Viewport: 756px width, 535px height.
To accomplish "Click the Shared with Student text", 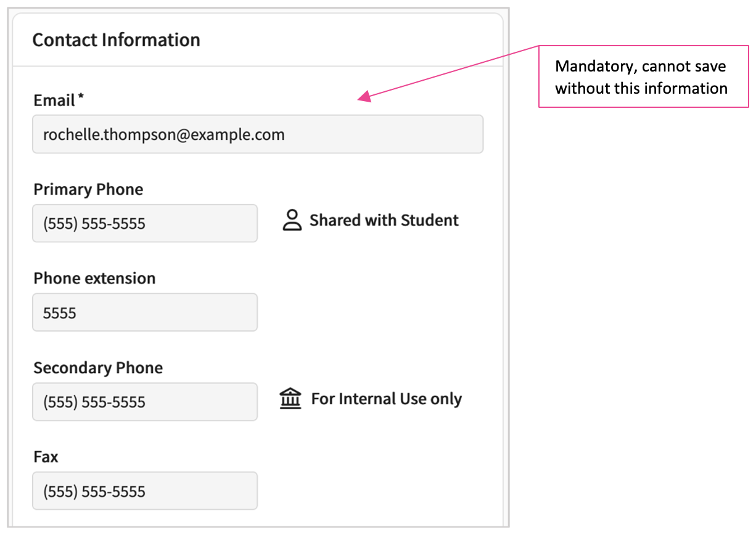I will pyautogui.click(x=384, y=221).
